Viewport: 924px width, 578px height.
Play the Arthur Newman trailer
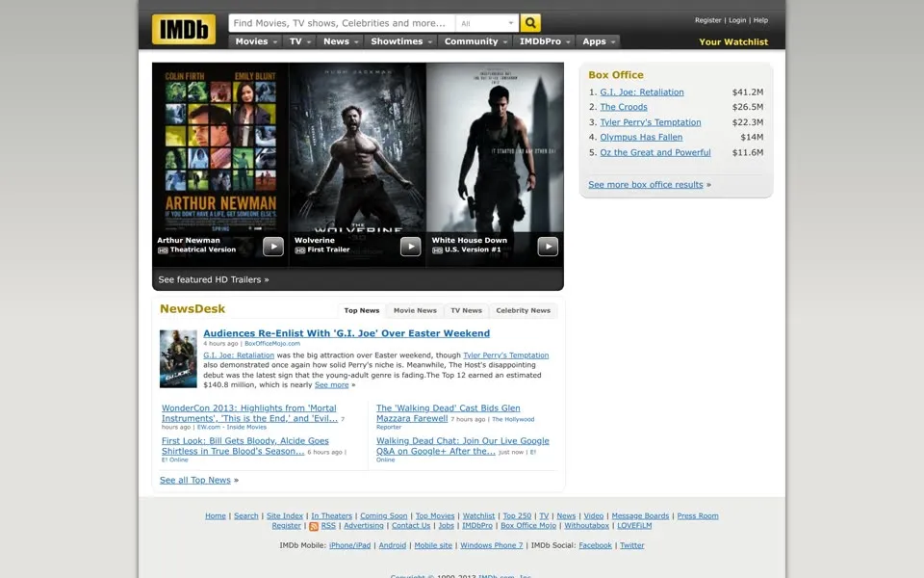coord(272,246)
